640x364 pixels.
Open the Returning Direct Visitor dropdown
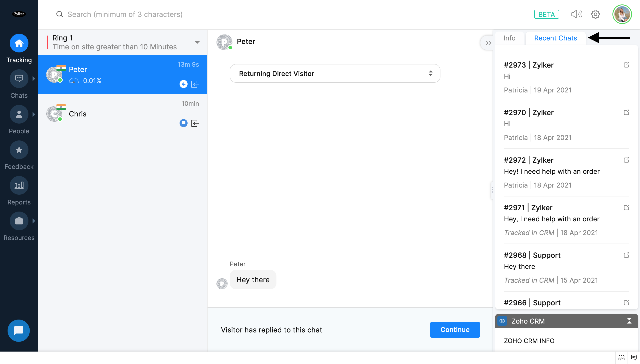tap(335, 74)
